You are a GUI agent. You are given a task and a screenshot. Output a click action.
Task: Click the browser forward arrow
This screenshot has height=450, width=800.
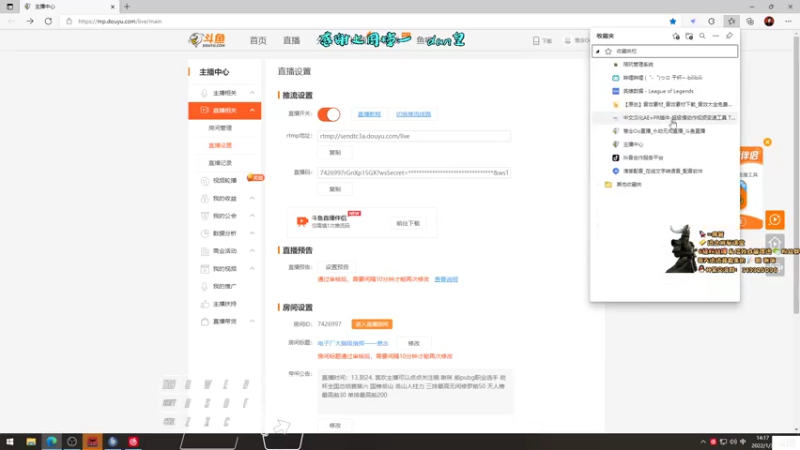click(x=30, y=21)
